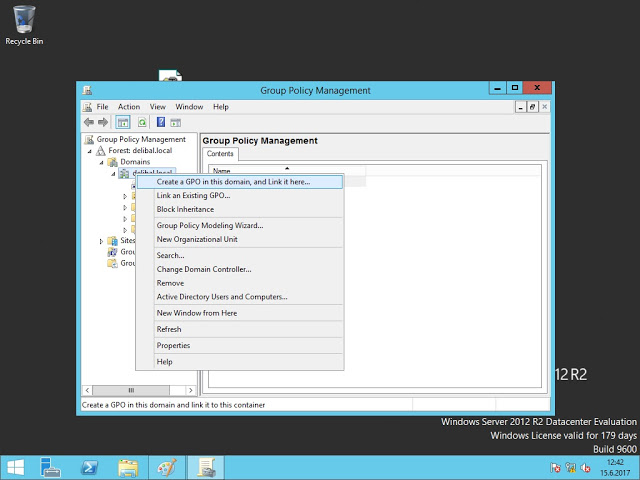Click the Forward arrow in the toolbar
This screenshot has height=480, width=640.
[x=102, y=122]
